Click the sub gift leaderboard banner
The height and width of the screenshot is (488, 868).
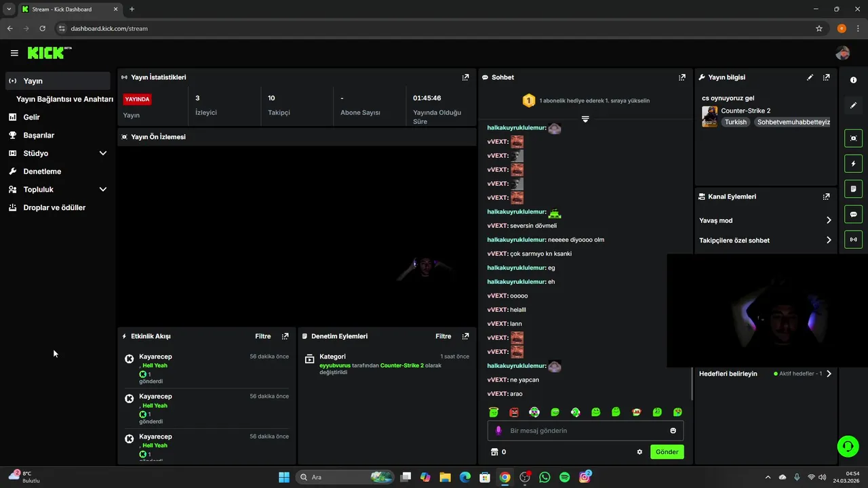[585, 100]
